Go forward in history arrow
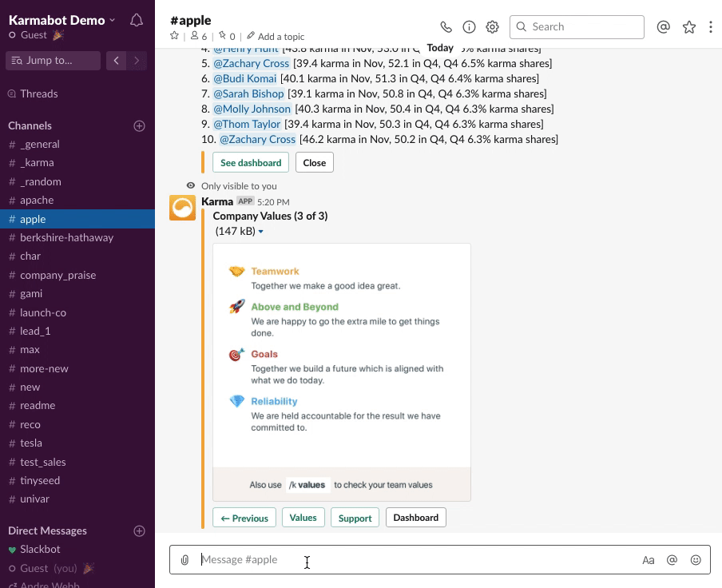722x588 pixels. [x=137, y=61]
